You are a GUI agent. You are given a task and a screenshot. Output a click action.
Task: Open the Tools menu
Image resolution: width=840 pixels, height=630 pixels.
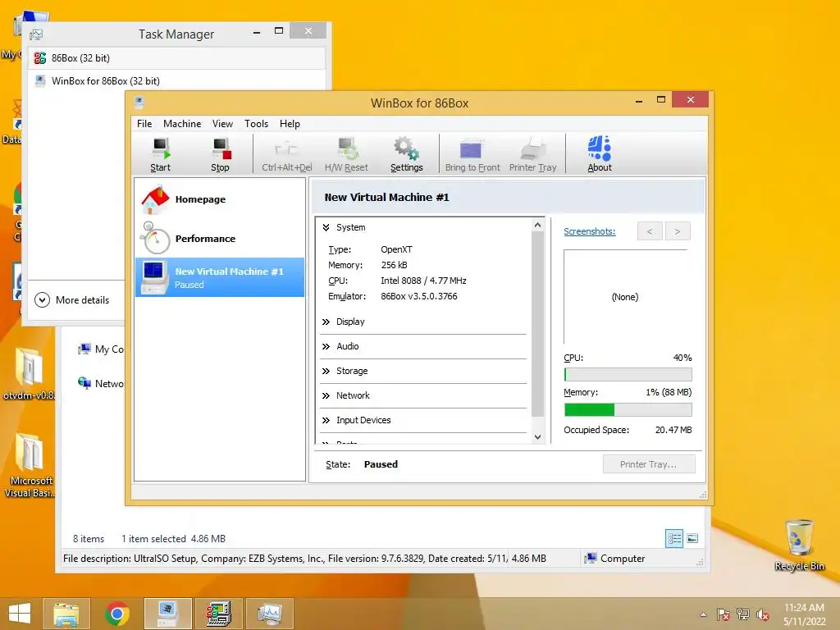256,124
